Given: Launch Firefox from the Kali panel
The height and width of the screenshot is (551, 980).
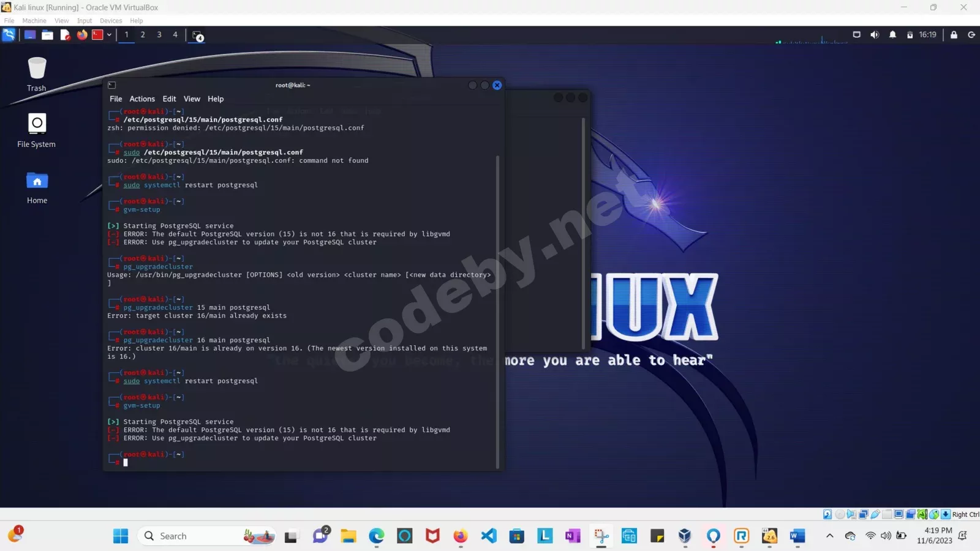Looking at the screenshot, I should click(x=82, y=35).
